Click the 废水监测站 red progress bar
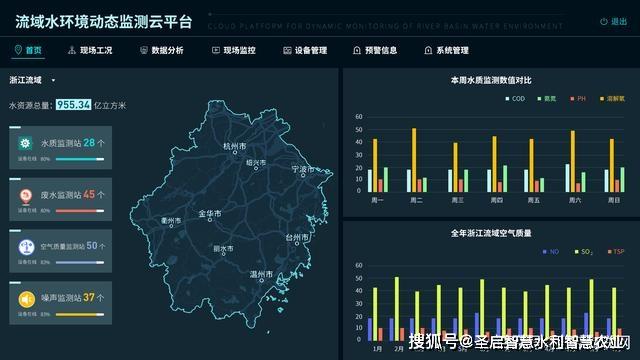This screenshot has width=640, height=360. pos(80,211)
